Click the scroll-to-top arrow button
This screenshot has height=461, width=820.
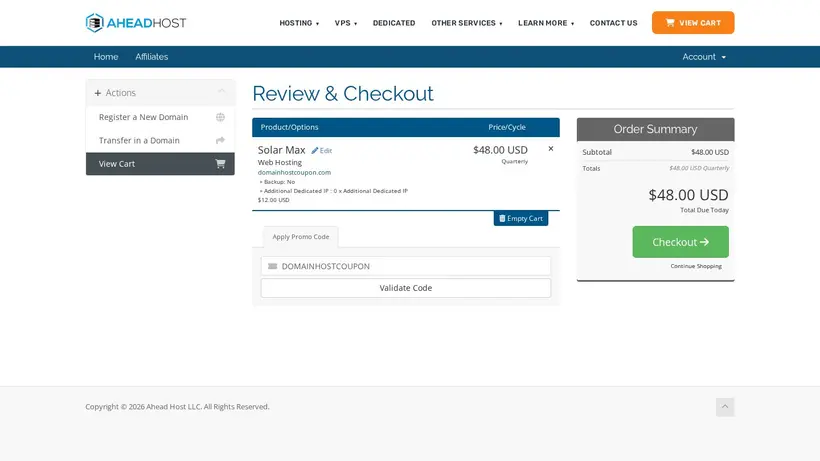(x=725, y=407)
